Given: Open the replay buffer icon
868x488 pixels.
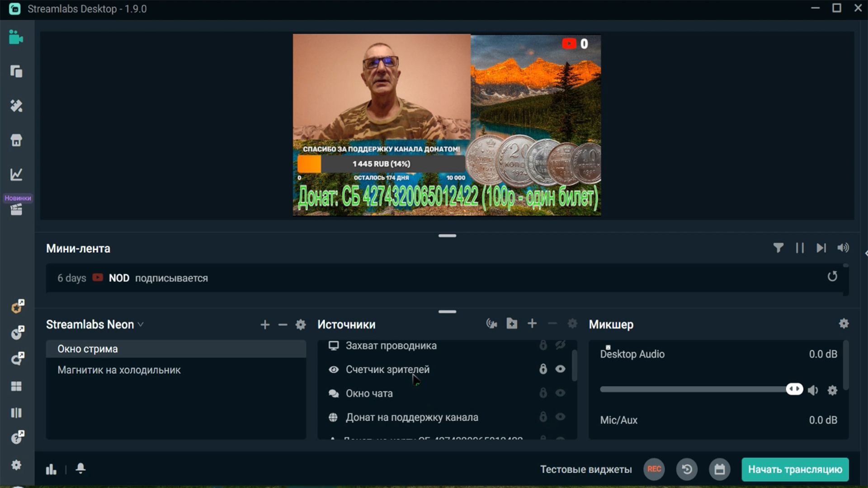Looking at the screenshot, I should pos(687,469).
